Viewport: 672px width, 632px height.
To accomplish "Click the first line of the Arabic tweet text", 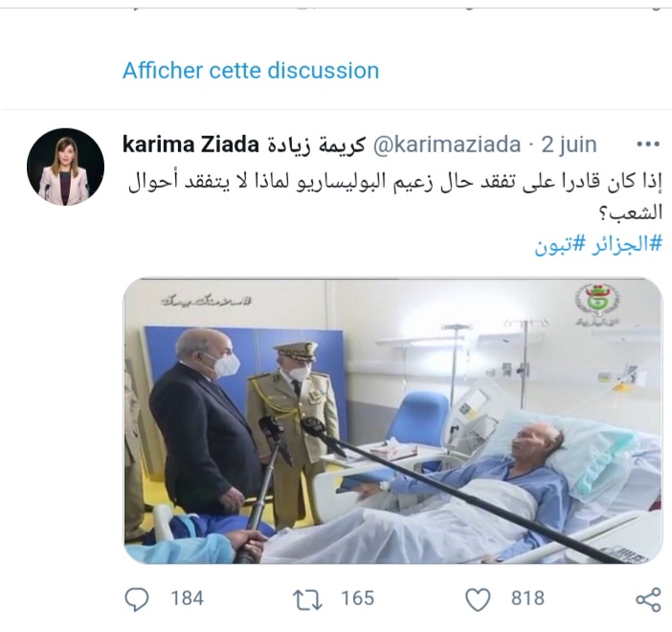I will [x=394, y=182].
